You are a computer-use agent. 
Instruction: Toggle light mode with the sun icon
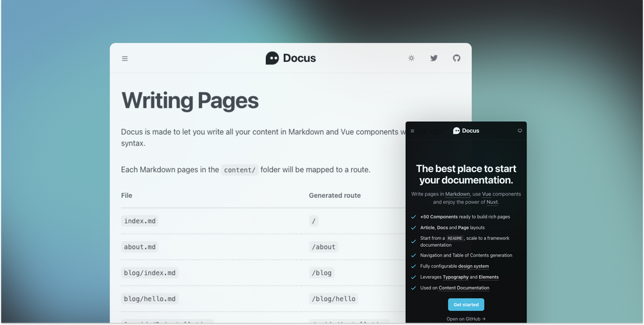pyautogui.click(x=411, y=58)
